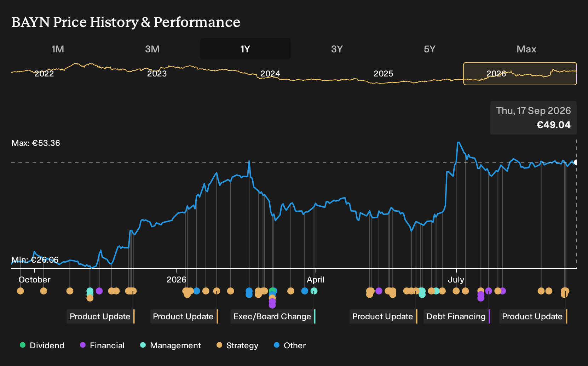Image resolution: width=588 pixels, height=366 pixels.
Task: Toggle the Strategy legend filter
Action: (237, 345)
